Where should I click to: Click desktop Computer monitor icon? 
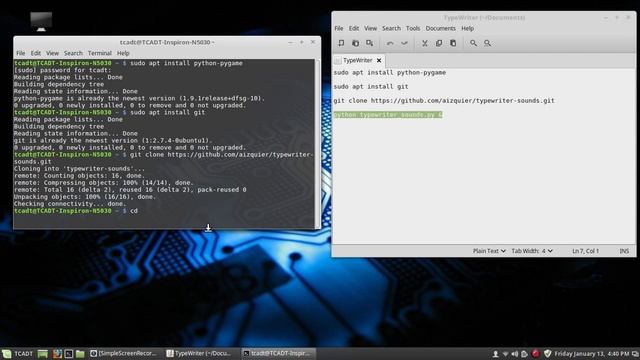(x=41, y=21)
